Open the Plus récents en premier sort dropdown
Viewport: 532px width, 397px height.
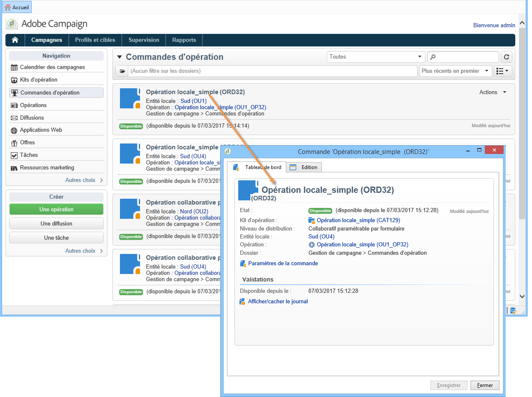pyautogui.click(x=456, y=71)
